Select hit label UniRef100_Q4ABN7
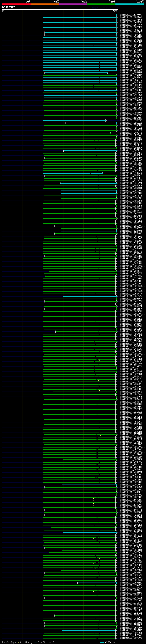Viewport: 146px width, 644px height. point(131,50)
